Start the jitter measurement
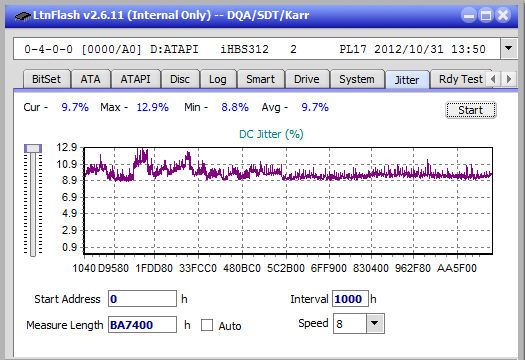 pos(471,110)
